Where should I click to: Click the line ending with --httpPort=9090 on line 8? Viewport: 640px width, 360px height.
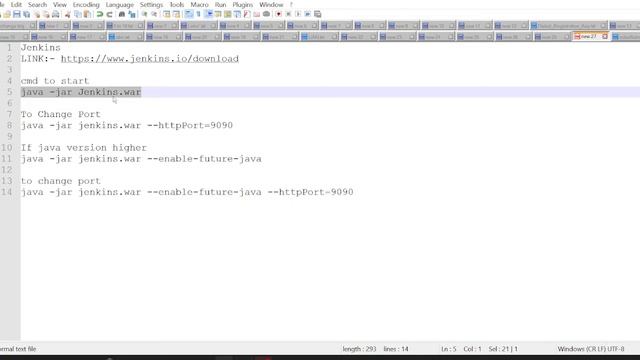pyautogui.click(x=127, y=125)
